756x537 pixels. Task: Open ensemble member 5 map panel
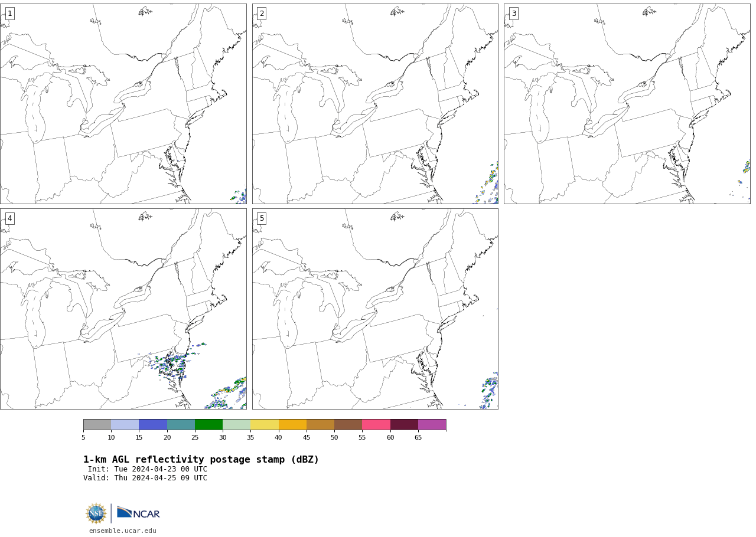coord(375,309)
